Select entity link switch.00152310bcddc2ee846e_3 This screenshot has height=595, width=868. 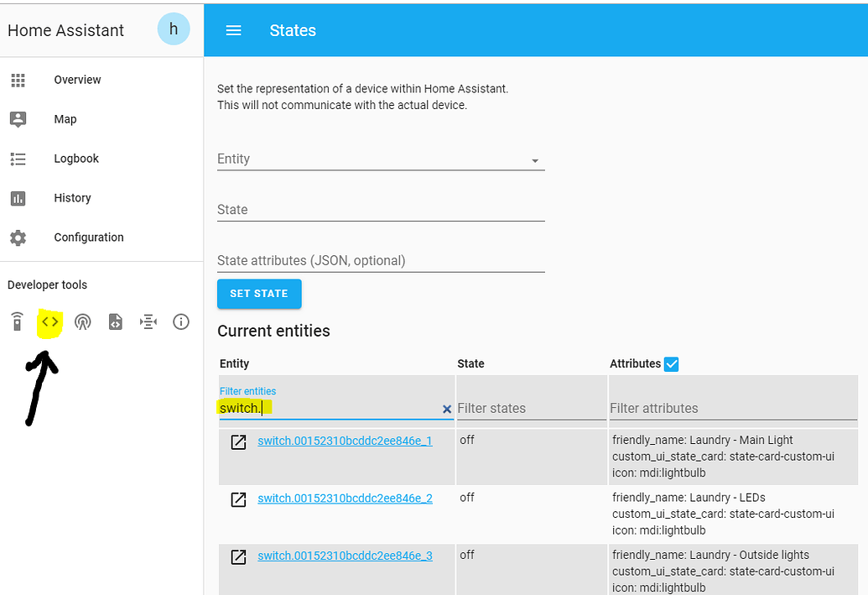click(345, 556)
